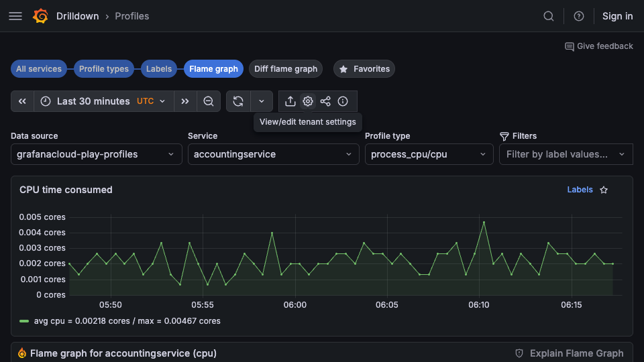Select the Profile types tab
The height and width of the screenshot is (362, 644).
pyautogui.click(x=104, y=68)
